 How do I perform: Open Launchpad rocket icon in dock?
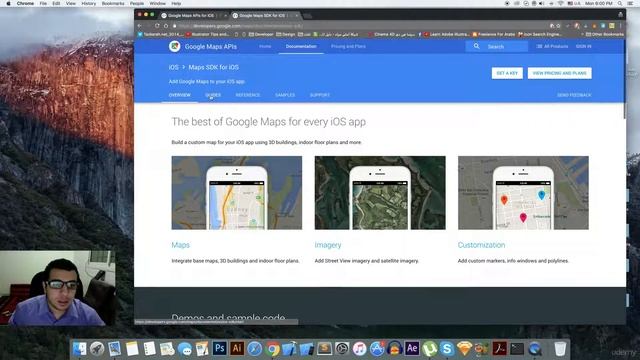97,349
